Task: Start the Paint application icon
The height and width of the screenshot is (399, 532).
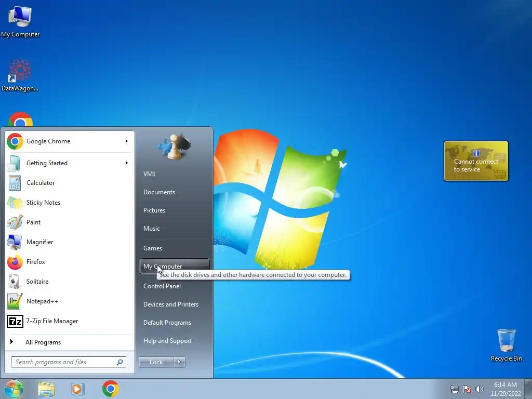Action: click(15, 222)
